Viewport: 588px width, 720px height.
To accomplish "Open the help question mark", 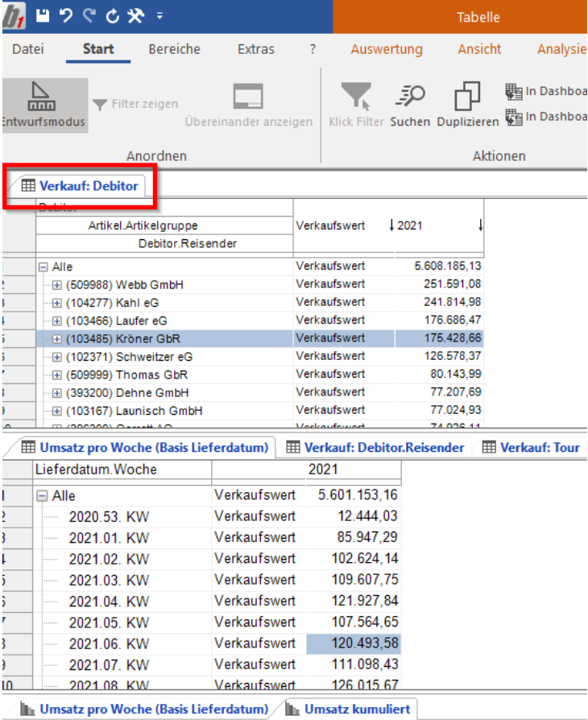I will 313,49.
